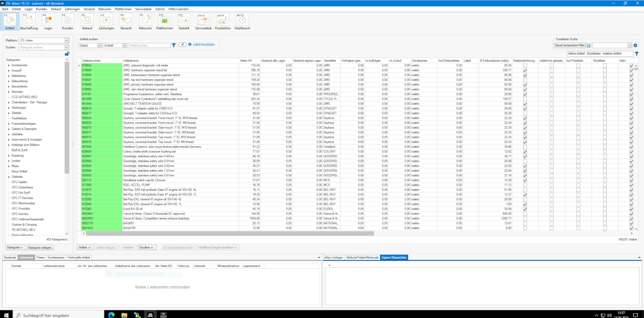Screen dimensions: 644x318
Task: Open the Kunden toolbar icon
Action: click(68, 22)
